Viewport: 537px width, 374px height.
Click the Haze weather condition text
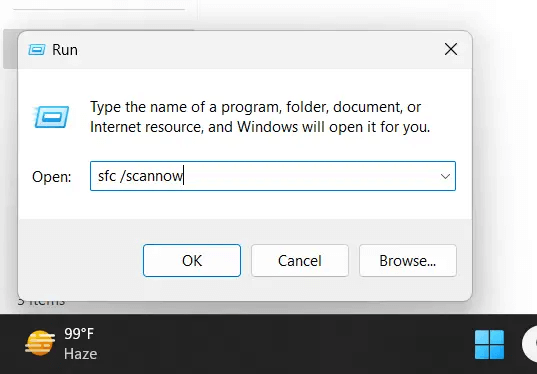pyautogui.click(x=80, y=354)
